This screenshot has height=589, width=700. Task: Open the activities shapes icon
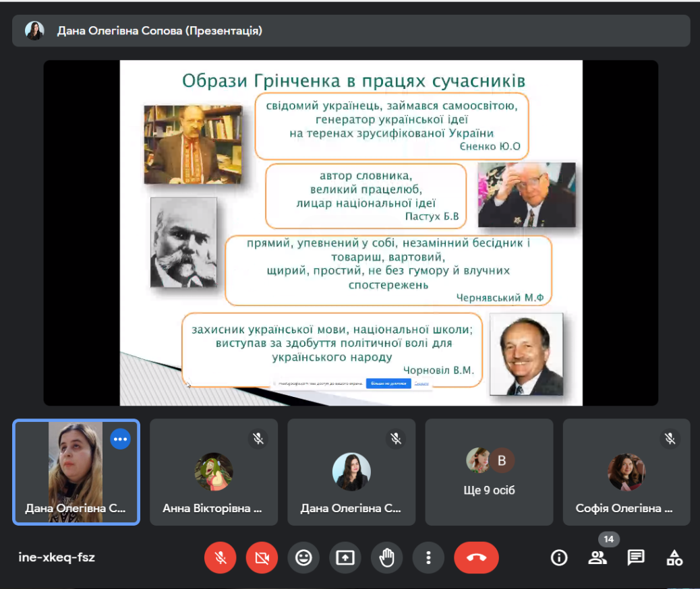674,557
